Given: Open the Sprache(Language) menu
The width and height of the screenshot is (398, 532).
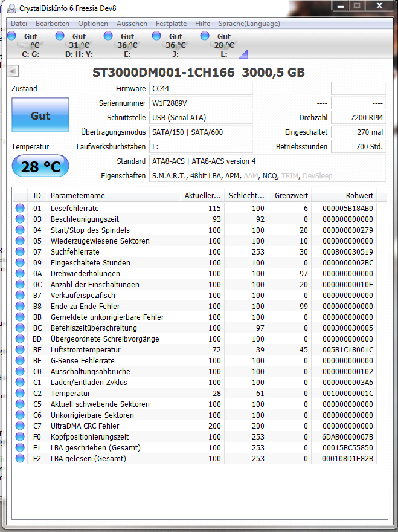Looking at the screenshot, I should click(249, 24).
